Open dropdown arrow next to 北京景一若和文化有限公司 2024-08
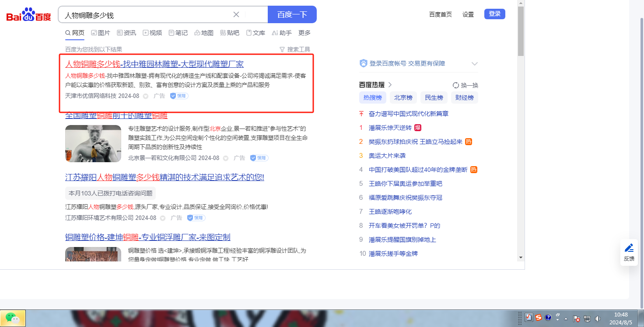Screen dimensions: 644x327 226,158
